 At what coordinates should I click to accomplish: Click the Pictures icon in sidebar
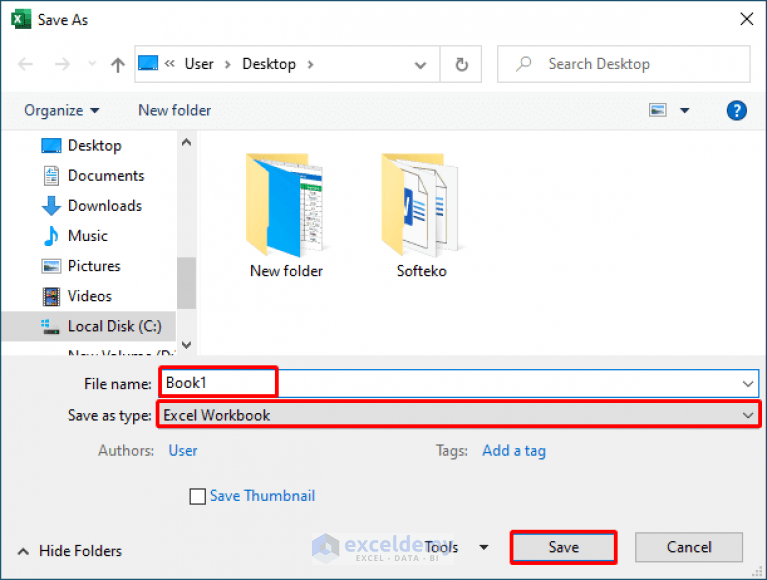51,267
